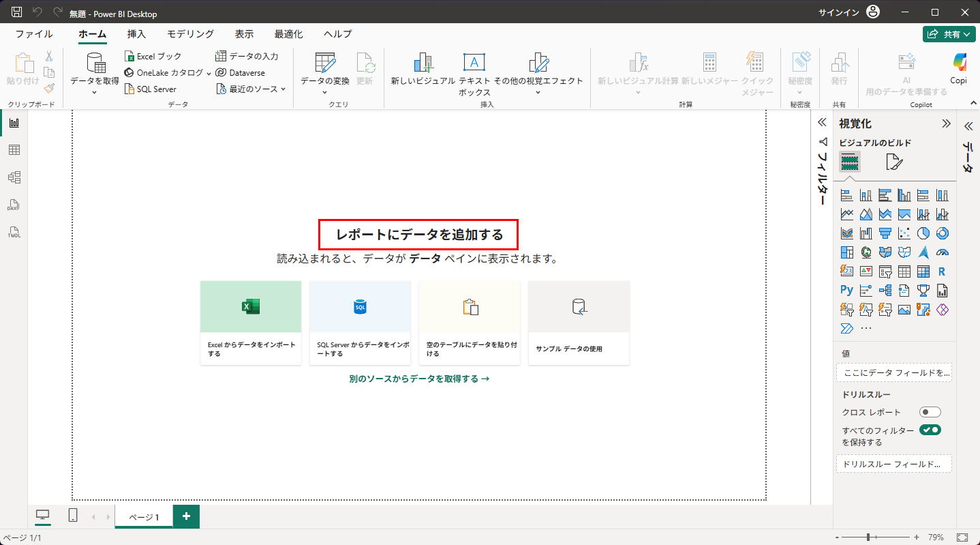980x545 pixels.
Task: Collapse the Visualizations pane chevron
Action: click(x=946, y=123)
